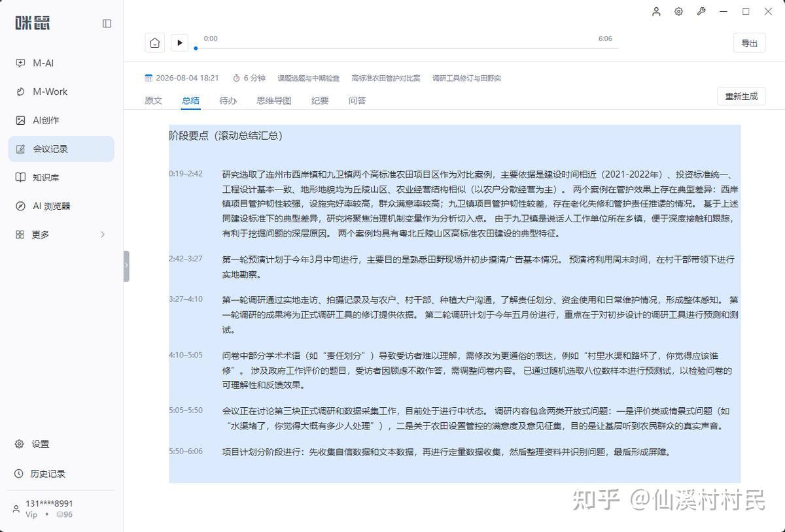Click the audio progress track midpoint
This screenshot has height=532, width=785.
tap(407, 48)
